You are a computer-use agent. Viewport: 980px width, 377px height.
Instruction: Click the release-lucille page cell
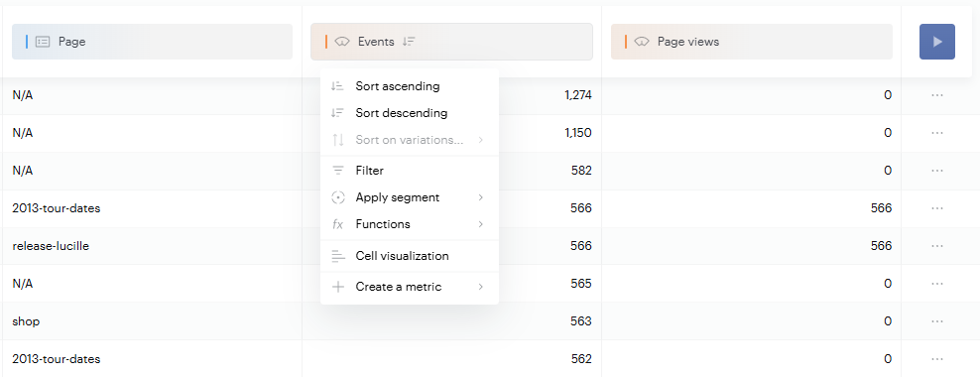[51, 246]
